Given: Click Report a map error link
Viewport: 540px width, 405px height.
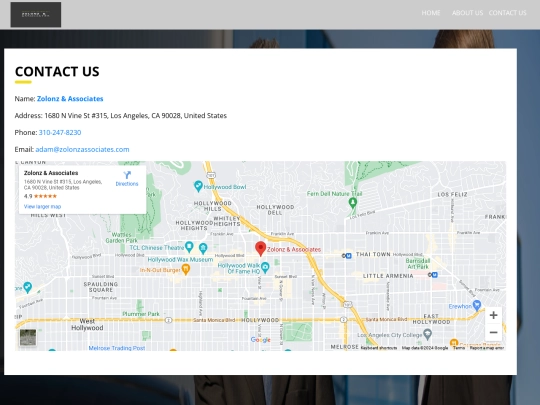Looking at the screenshot, I should point(487,348).
